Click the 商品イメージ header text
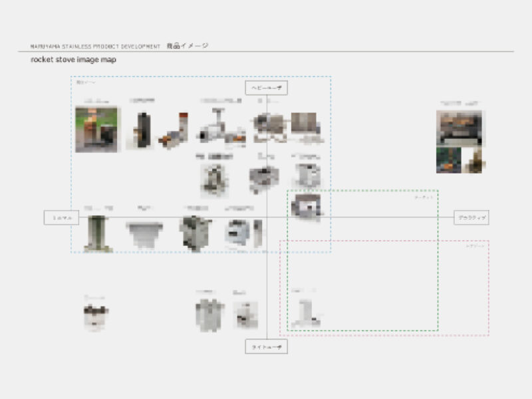The width and height of the screenshot is (532, 399). click(x=187, y=46)
